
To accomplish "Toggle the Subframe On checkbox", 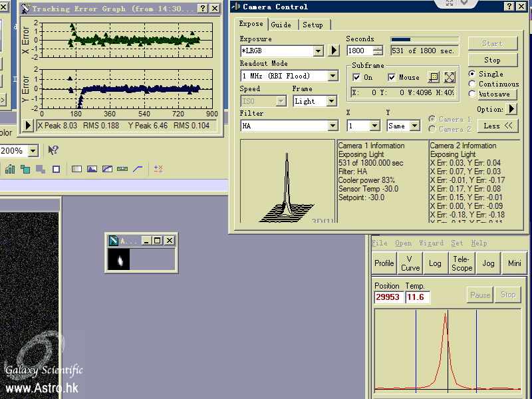I will (x=357, y=78).
